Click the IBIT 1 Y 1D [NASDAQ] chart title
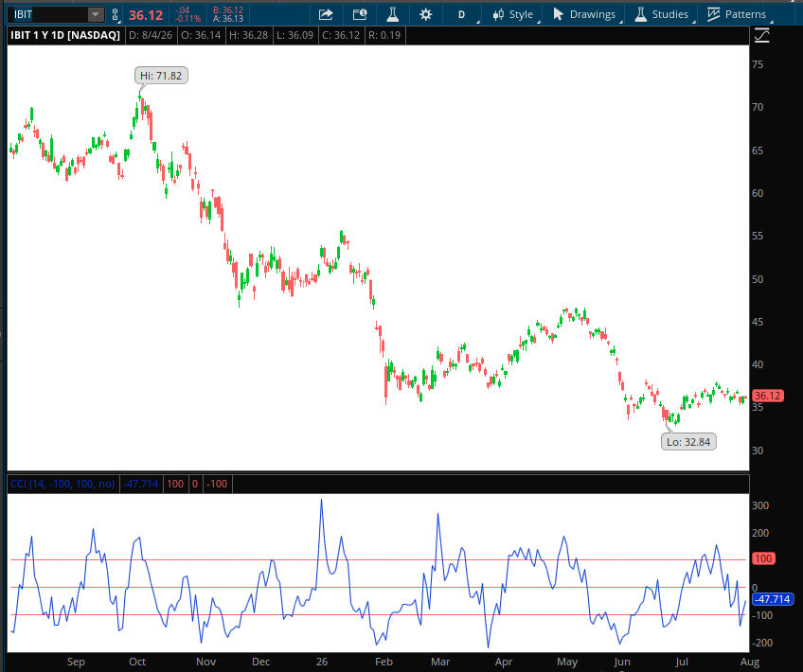The image size is (803, 672). 65,35
